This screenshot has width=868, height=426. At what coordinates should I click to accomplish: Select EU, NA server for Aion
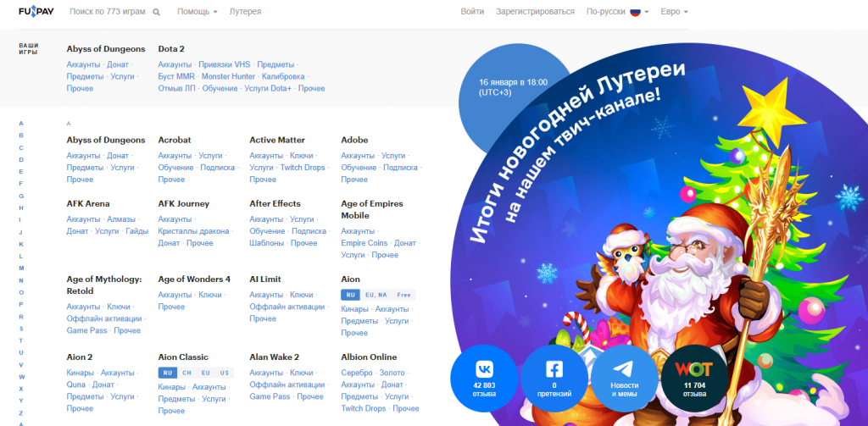point(376,295)
